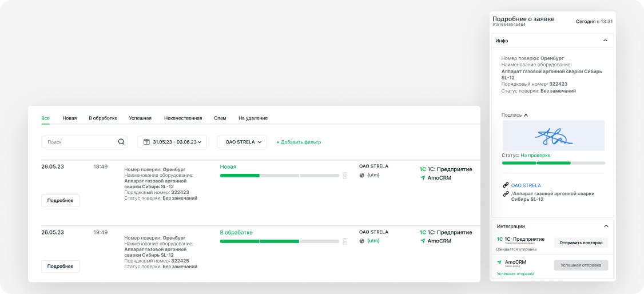Click the calendar icon in date filter
Viewport: 644px width, 294px height.
pyautogui.click(x=146, y=142)
